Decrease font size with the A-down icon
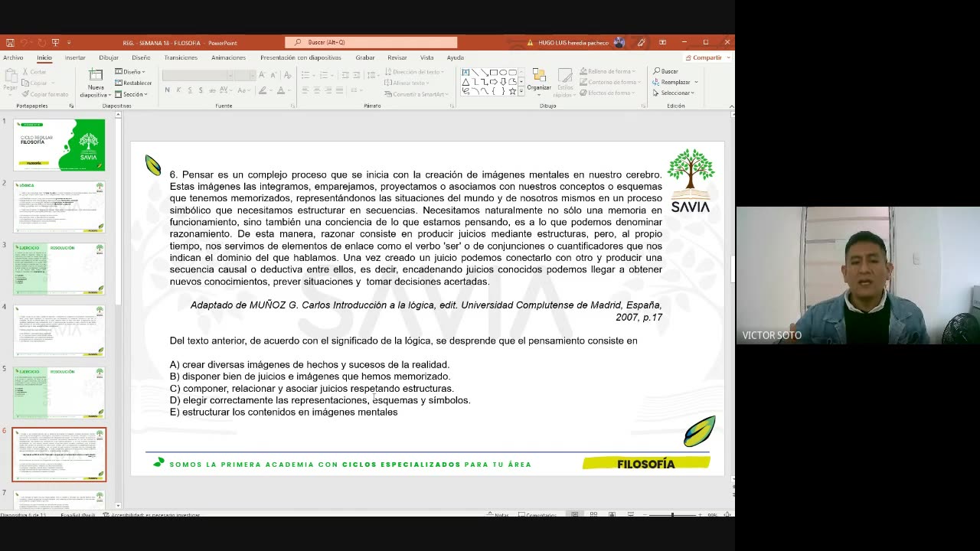The height and width of the screenshot is (551, 980). (273, 75)
